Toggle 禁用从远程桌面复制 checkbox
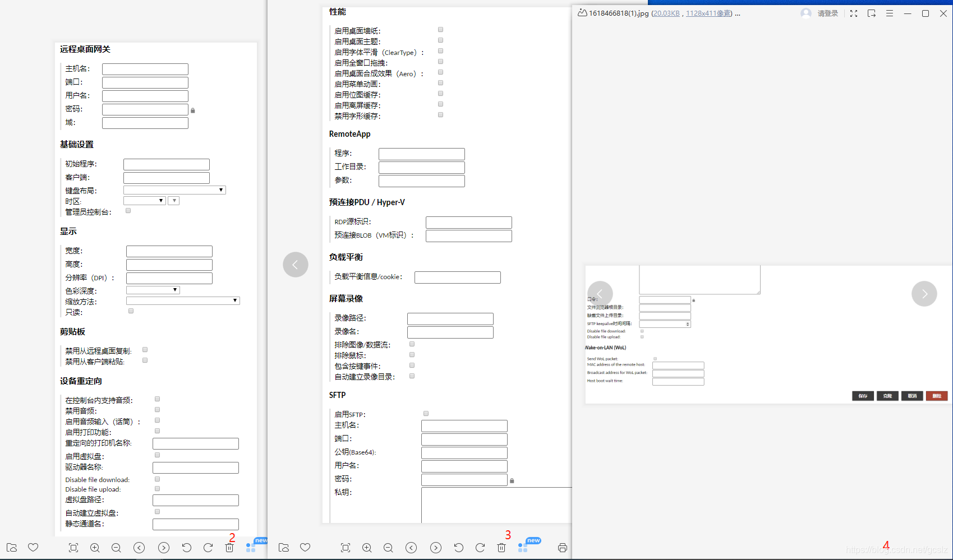This screenshot has width=953, height=560. pyautogui.click(x=145, y=350)
